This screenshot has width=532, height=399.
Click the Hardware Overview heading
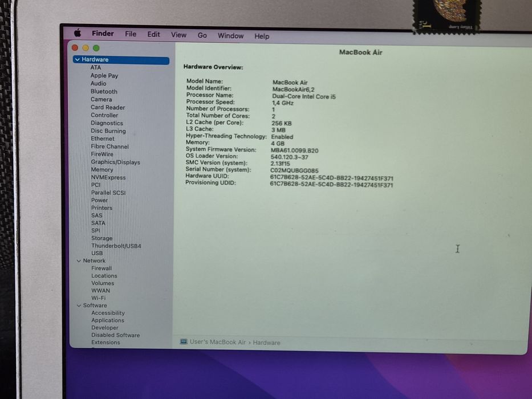[213, 67]
